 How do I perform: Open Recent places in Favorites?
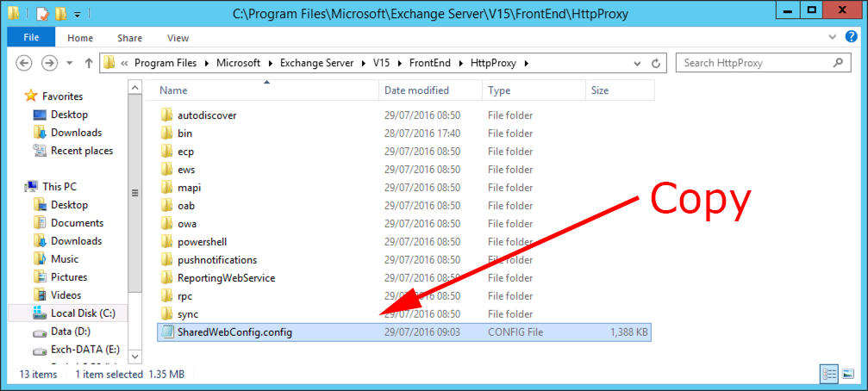click(81, 151)
